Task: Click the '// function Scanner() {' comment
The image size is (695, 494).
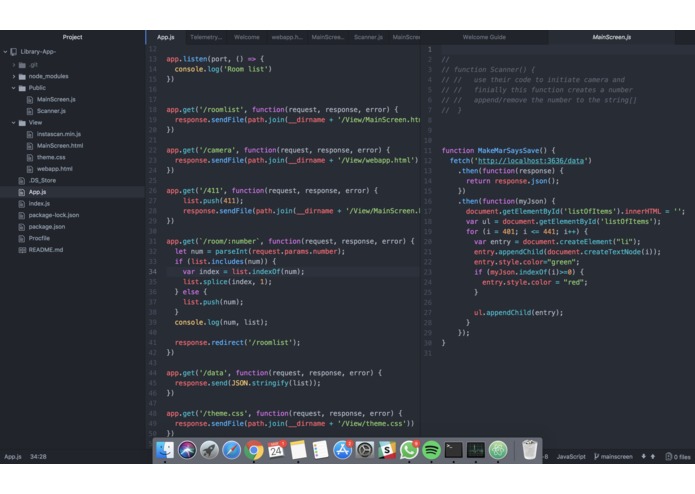Action: [488, 70]
